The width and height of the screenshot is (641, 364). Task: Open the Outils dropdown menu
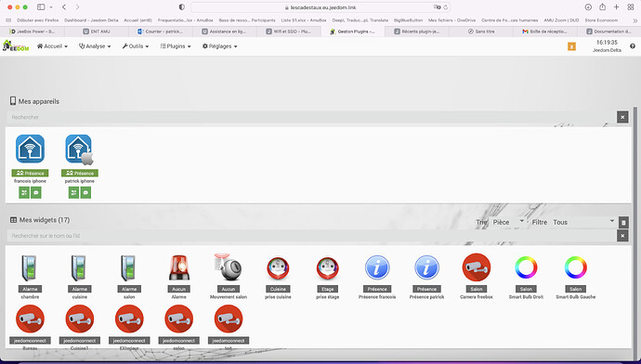136,46
